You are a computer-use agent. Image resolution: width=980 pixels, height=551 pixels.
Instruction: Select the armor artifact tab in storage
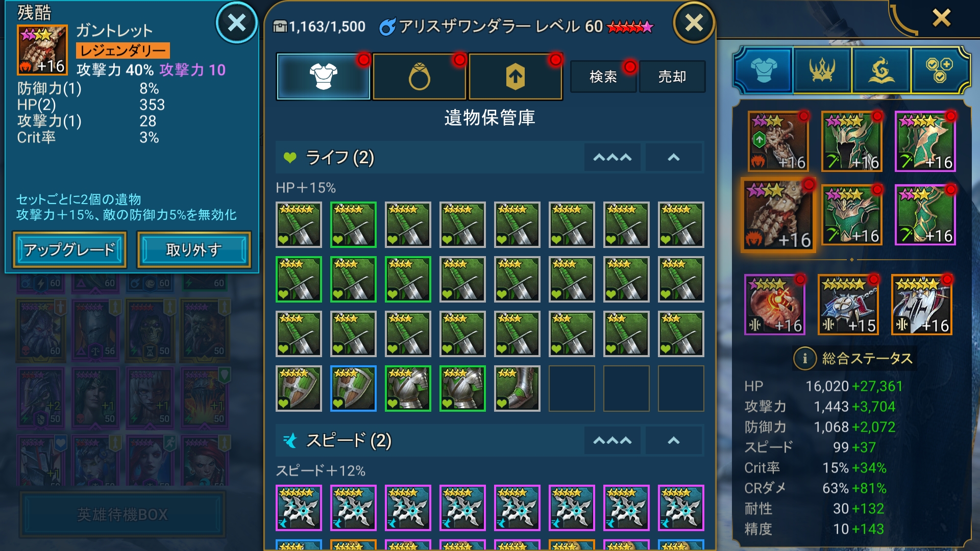click(323, 77)
